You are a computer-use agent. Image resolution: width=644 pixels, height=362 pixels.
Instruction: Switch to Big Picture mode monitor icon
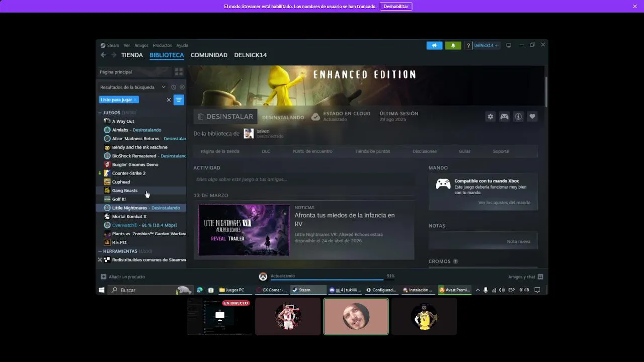pyautogui.click(x=509, y=45)
